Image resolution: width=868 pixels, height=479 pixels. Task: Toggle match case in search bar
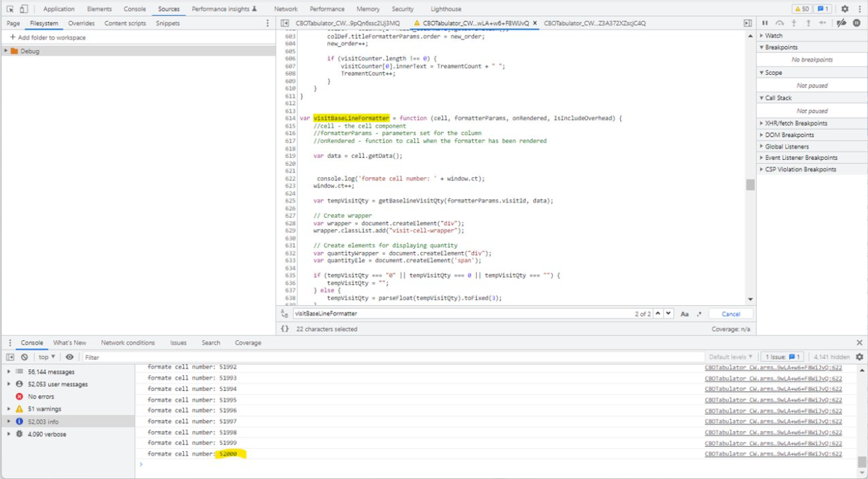coord(686,314)
